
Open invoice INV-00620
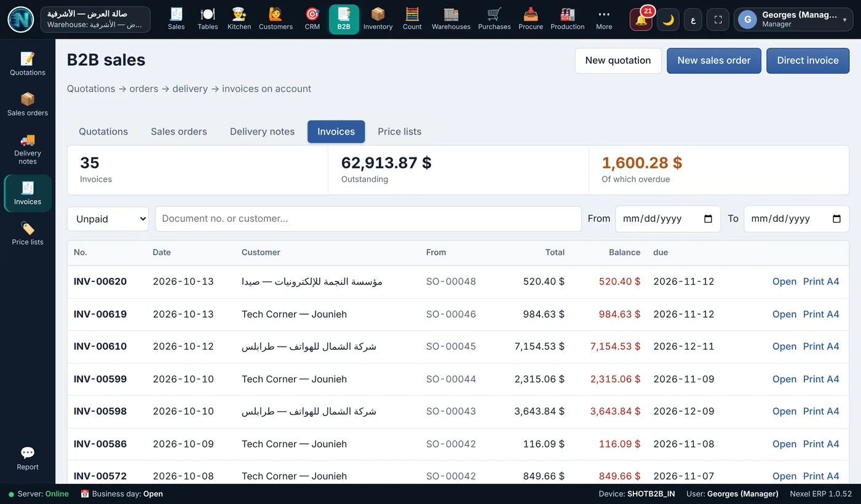pyautogui.click(x=784, y=282)
